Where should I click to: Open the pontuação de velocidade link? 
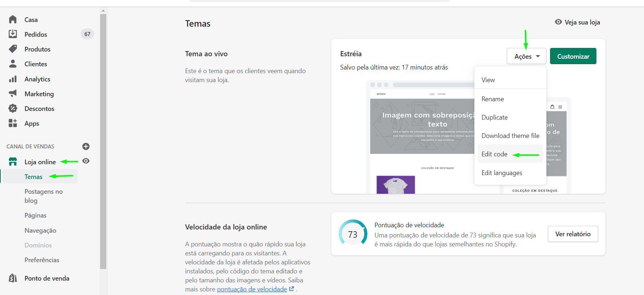tap(252, 289)
